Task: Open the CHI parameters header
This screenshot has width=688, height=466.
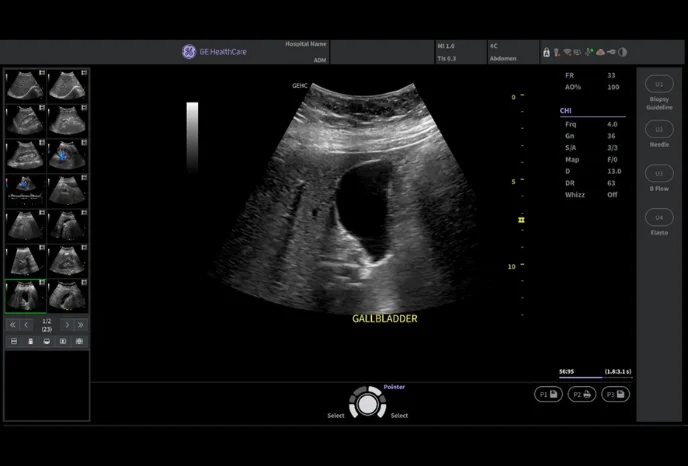Action: [567, 109]
